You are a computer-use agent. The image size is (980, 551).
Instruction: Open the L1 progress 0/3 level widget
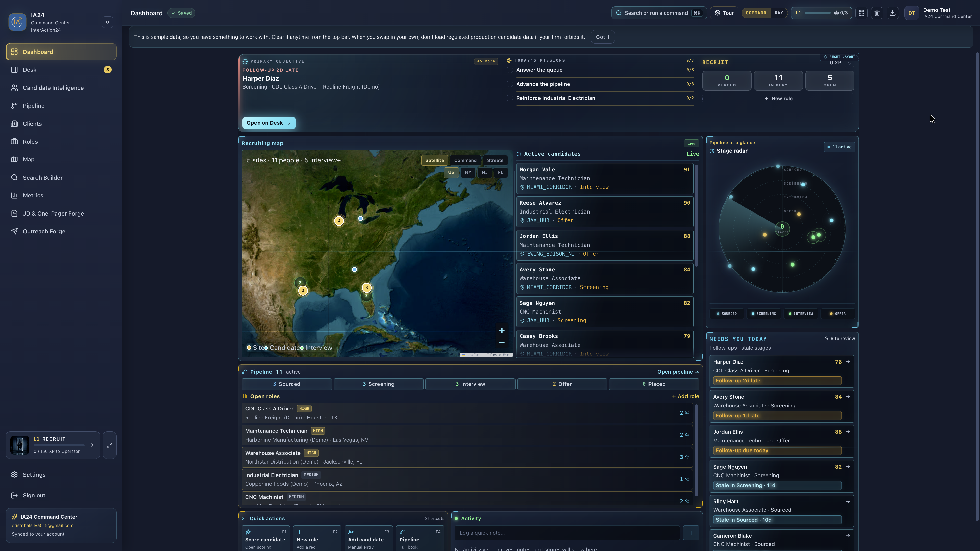(821, 13)
